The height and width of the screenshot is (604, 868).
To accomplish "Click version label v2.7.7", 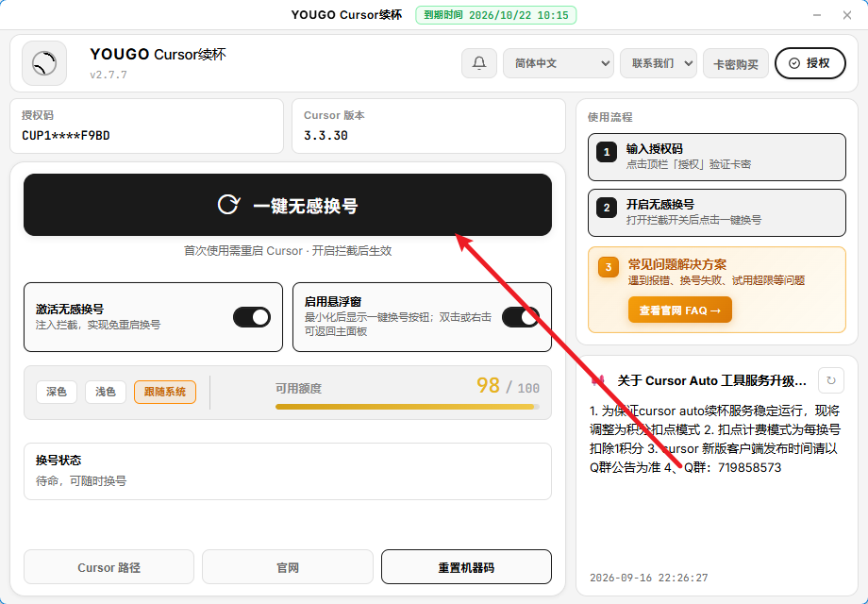I will (108, 75).
